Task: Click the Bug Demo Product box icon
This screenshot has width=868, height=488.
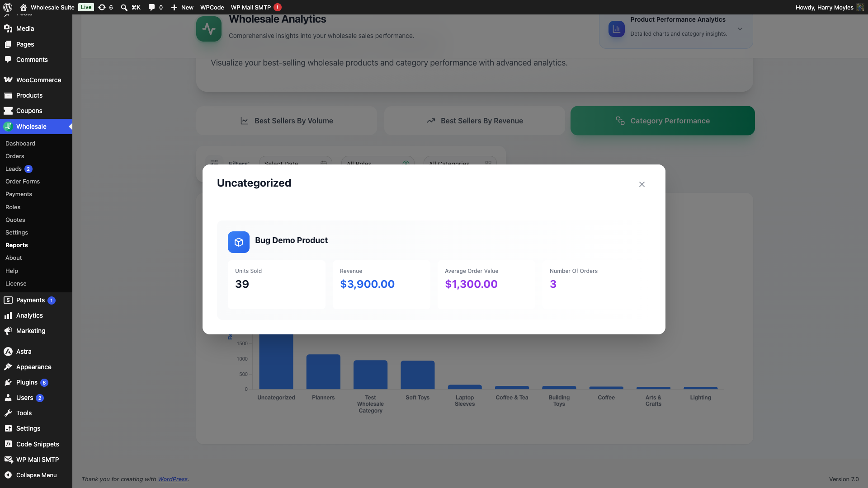Action: pyautogui.click(x=239, y=242)
